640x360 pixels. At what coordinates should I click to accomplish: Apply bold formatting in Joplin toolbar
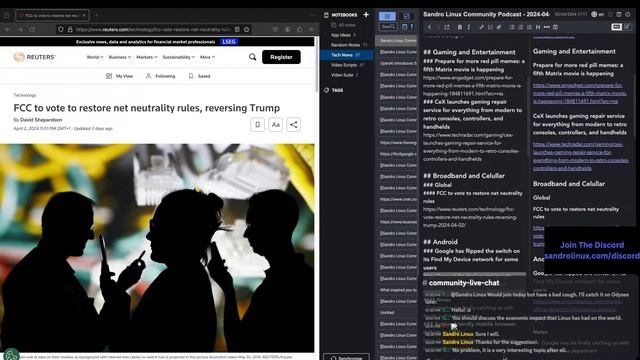click(460, 27)
